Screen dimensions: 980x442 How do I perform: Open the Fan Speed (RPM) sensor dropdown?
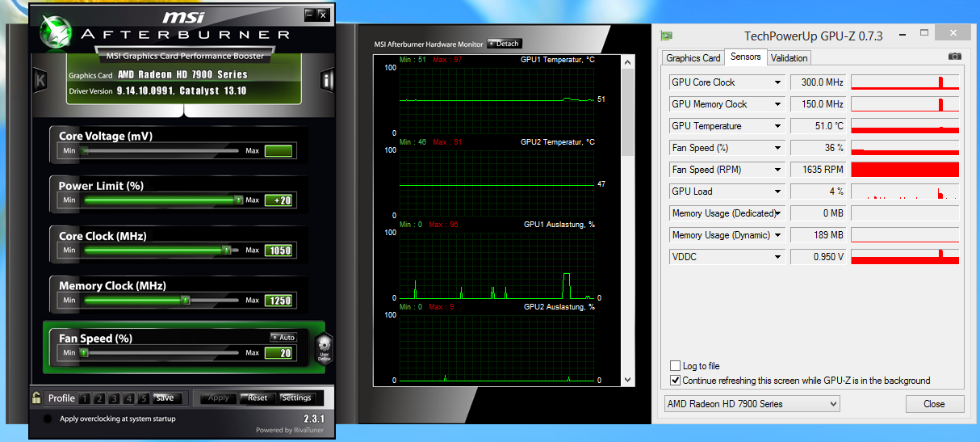[x=778, y=170]
